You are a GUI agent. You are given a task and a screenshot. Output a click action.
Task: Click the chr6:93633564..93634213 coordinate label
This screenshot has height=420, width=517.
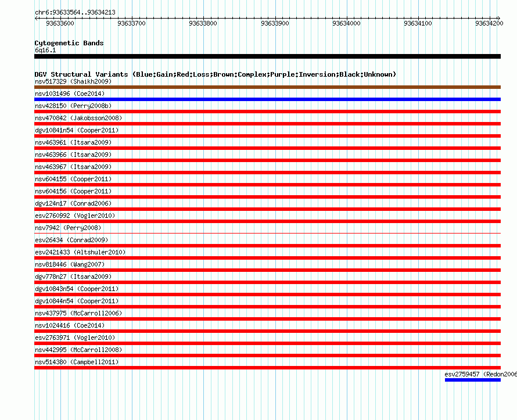(x=75, y=13)
